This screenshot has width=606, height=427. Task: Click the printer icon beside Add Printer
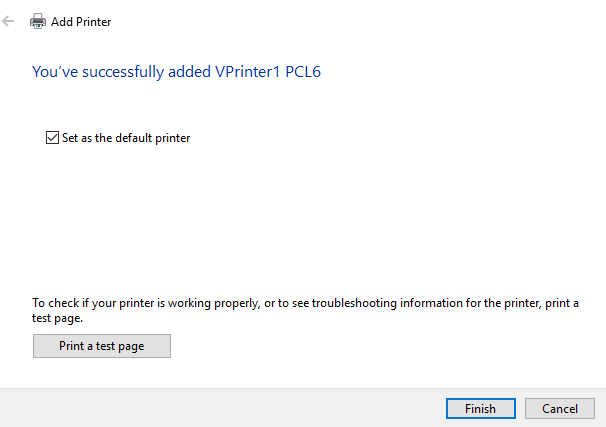(x=38, y=21)
